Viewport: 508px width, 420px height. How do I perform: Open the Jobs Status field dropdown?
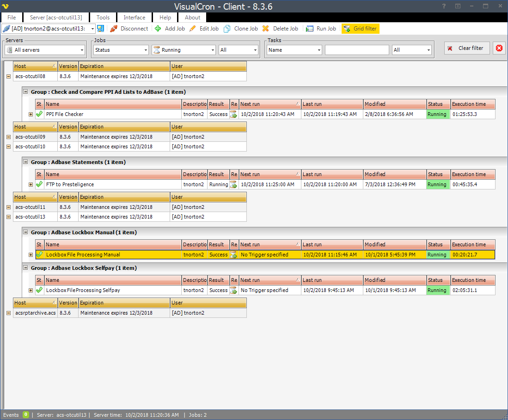(121, 50)
